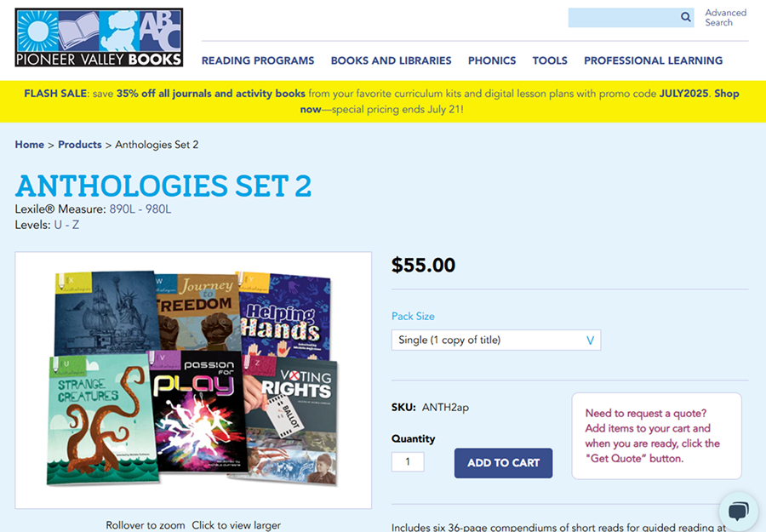Click the Strange Creatures book cover
This screenshot has height=532, width=766.
click(102, 419)
